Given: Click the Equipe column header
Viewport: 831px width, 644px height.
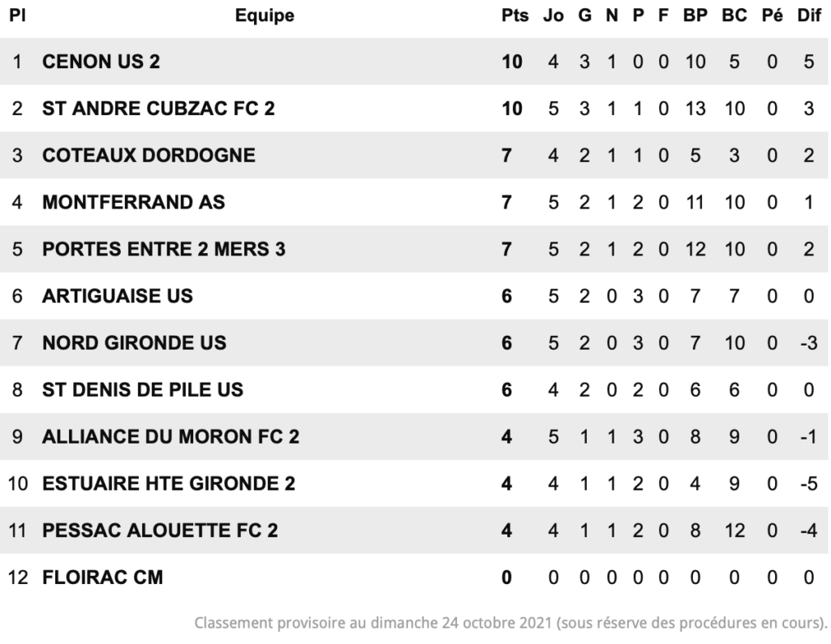Looking at the screenshot, I should (265, 16).
